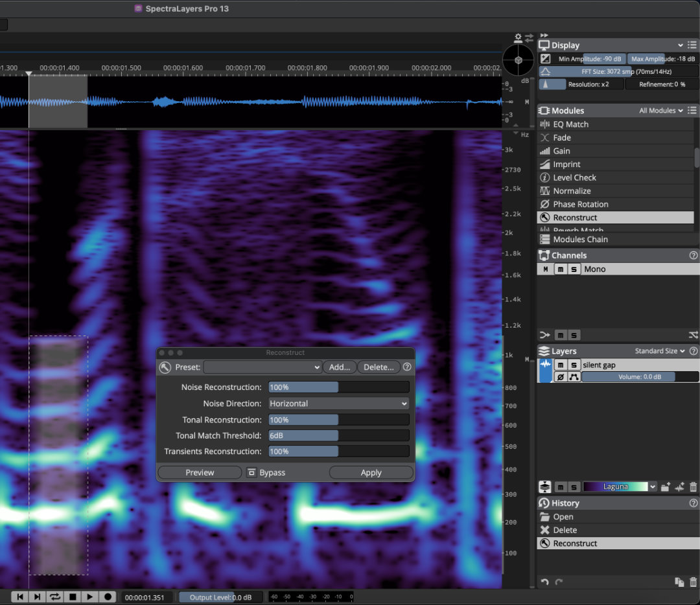Toggle mute button in channels footer bar
The height and width of the screenshot is (605, 700).
560,335
